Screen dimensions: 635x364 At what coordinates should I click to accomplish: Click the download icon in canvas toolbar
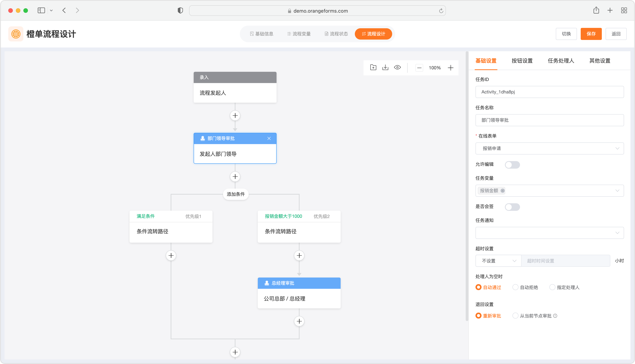tap(385, 67)
